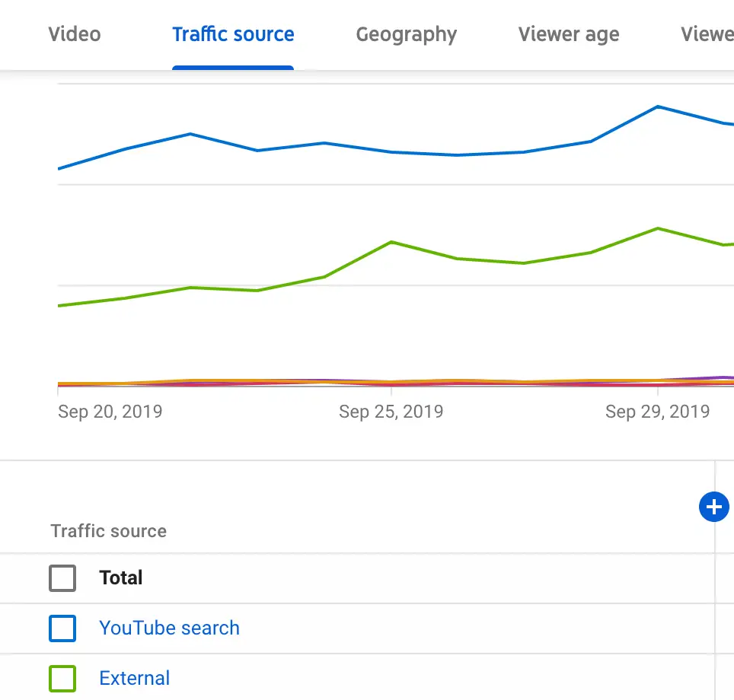Image resolution: width=734 pixels, height=700 pixels.
Task: Click the green line peak above Sep 29
Action: click(657, 228)
